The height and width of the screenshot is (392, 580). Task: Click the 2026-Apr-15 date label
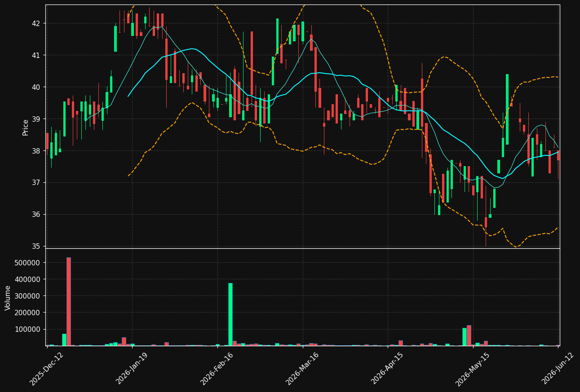coord(388,369)
